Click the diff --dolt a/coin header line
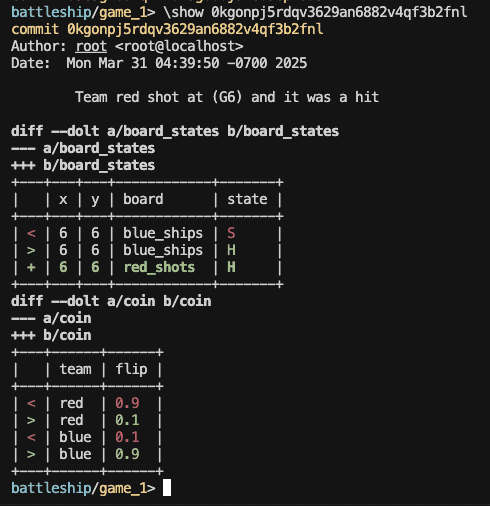 (x=111, y=301)
